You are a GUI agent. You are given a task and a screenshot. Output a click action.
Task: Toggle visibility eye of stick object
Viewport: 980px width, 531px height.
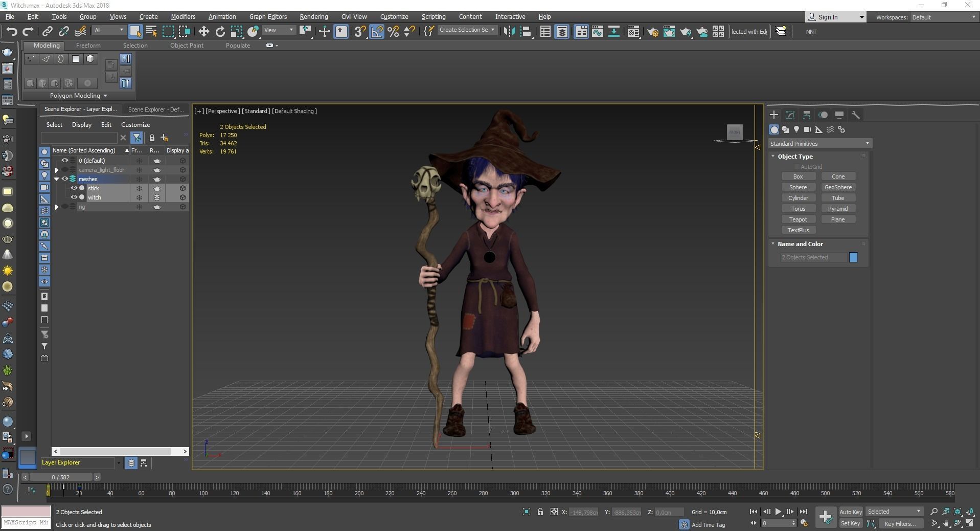pyautogui.click(x=74, y=188)
